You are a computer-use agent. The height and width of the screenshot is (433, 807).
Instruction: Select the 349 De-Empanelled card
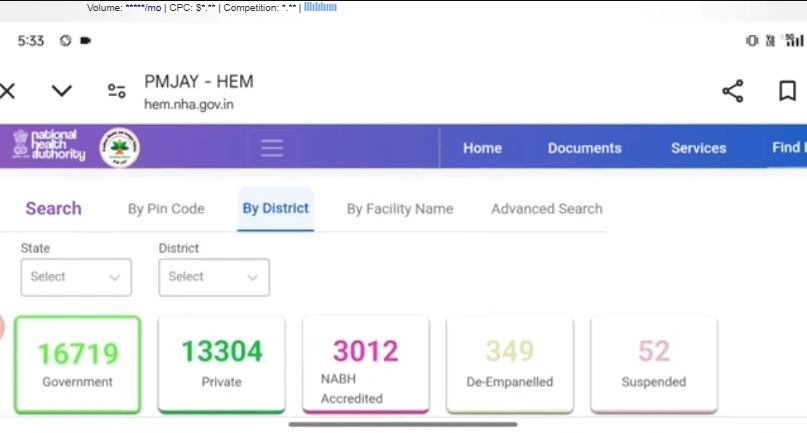coord(510,365)
